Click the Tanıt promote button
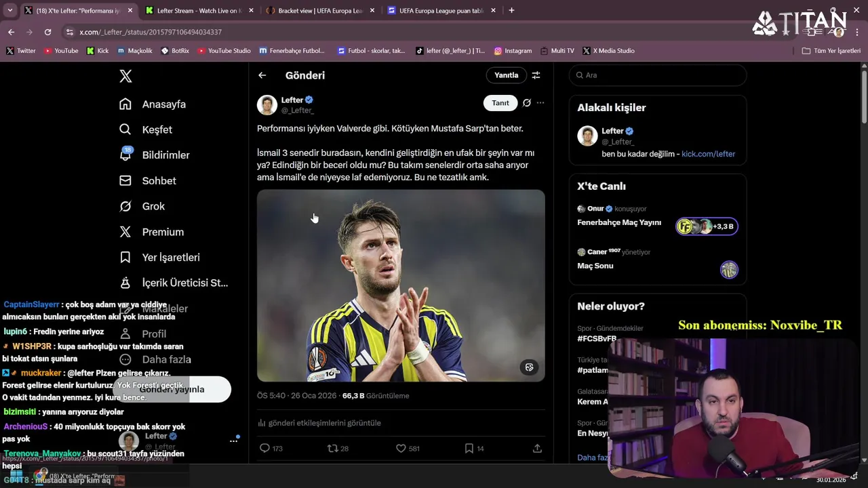 pos(500,103)
